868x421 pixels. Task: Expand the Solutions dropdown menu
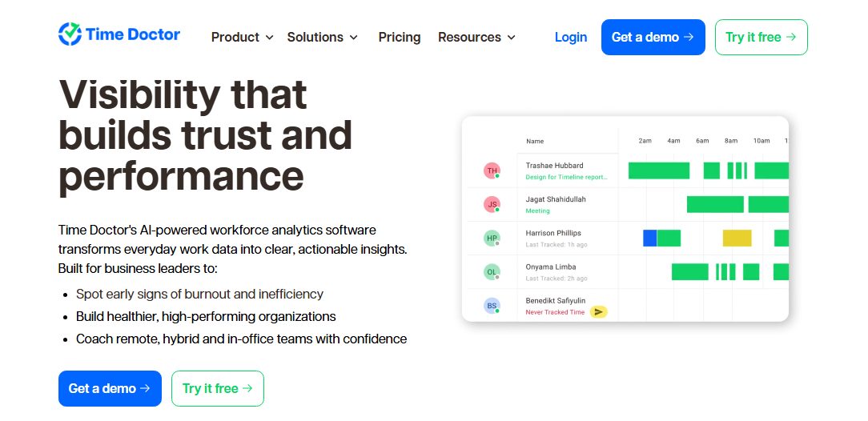322,37
